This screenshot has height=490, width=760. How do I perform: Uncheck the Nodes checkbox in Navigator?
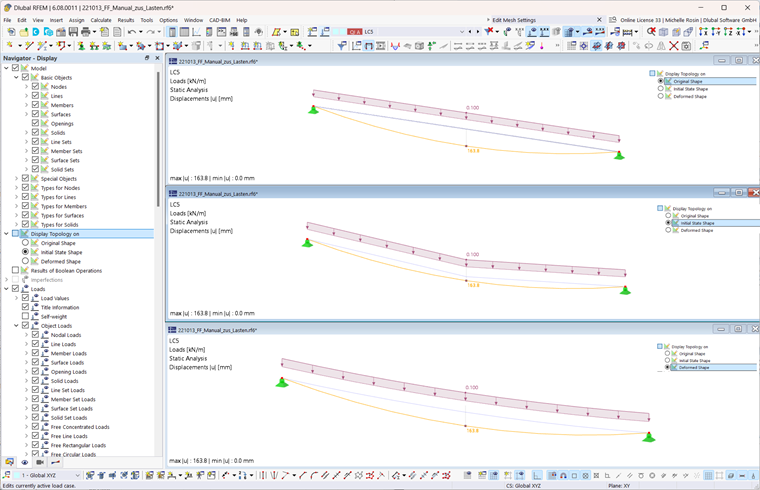(x=35, y=86)
